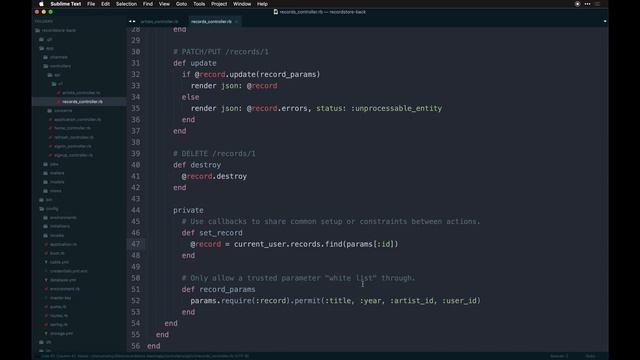The image size is (640, 360).
Task: Open the Window menu
Action: coord(242,4)
